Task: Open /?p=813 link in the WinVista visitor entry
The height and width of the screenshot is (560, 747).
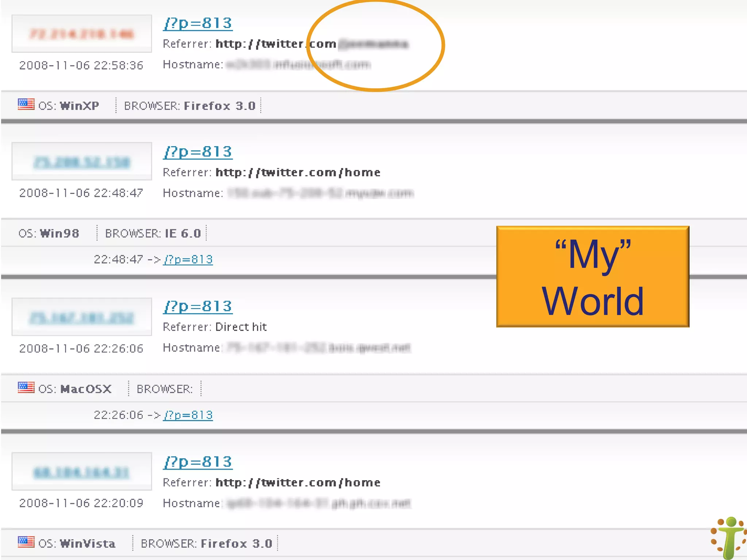Action: [198, 462]
